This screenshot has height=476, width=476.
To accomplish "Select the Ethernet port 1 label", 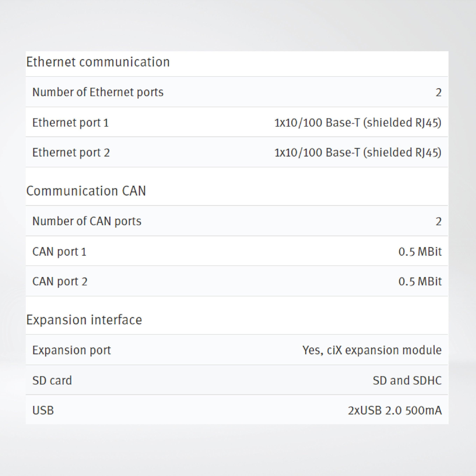I will click(x=70, y=123).
